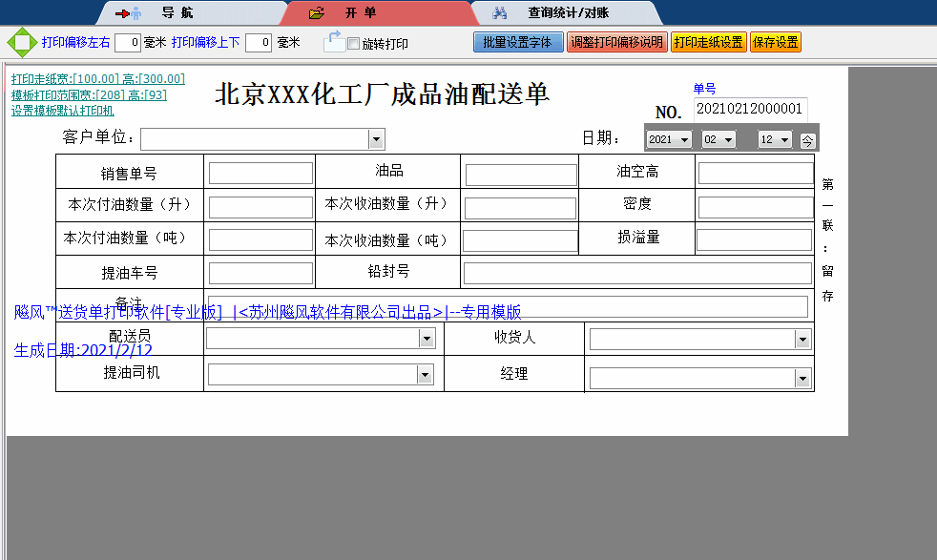The height and width of the screenshot is (560, 937).
Task: Click the 打印走纸设置 button
Action: coord(709,42)
